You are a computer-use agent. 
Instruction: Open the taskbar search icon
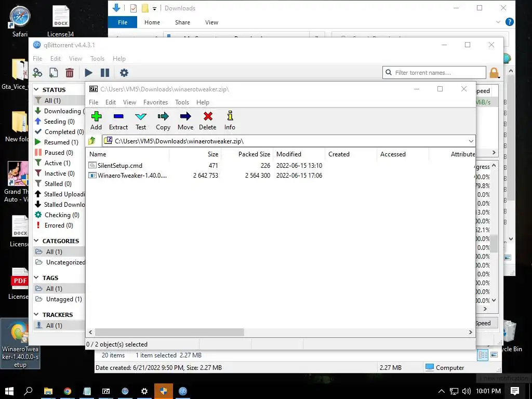pos(28,391)
